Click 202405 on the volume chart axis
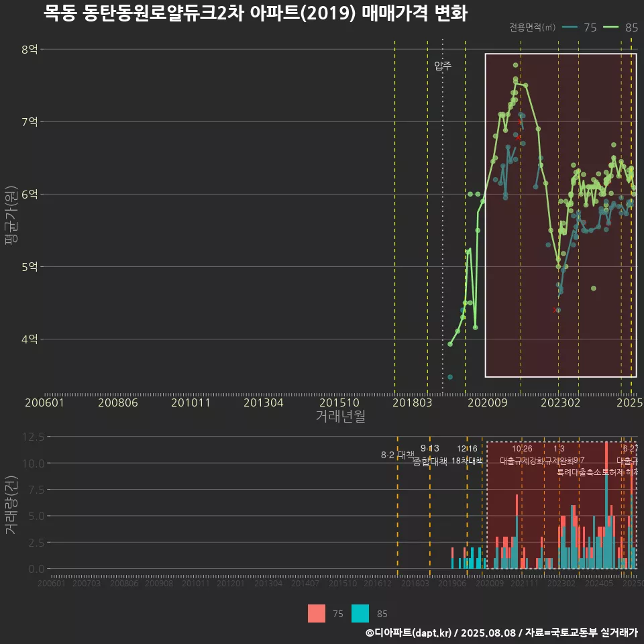The height and width of the screenshot is (644, 644). [598, 583]
